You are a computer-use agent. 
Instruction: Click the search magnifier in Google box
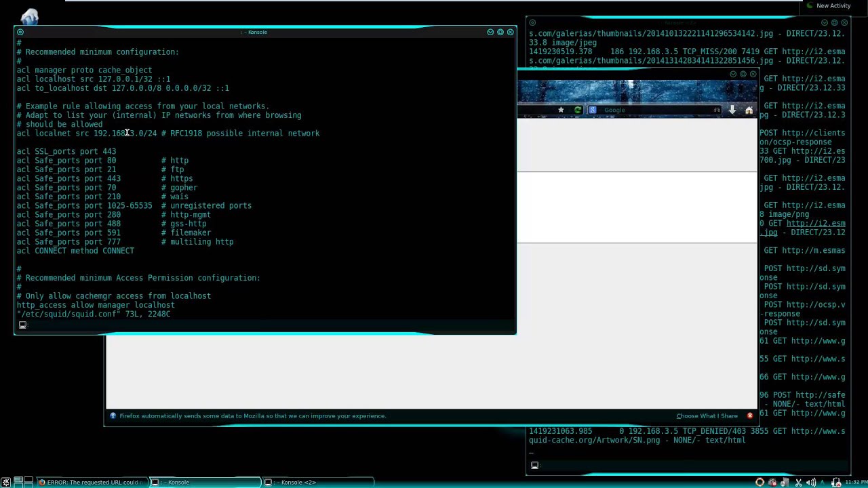(717, 110)
